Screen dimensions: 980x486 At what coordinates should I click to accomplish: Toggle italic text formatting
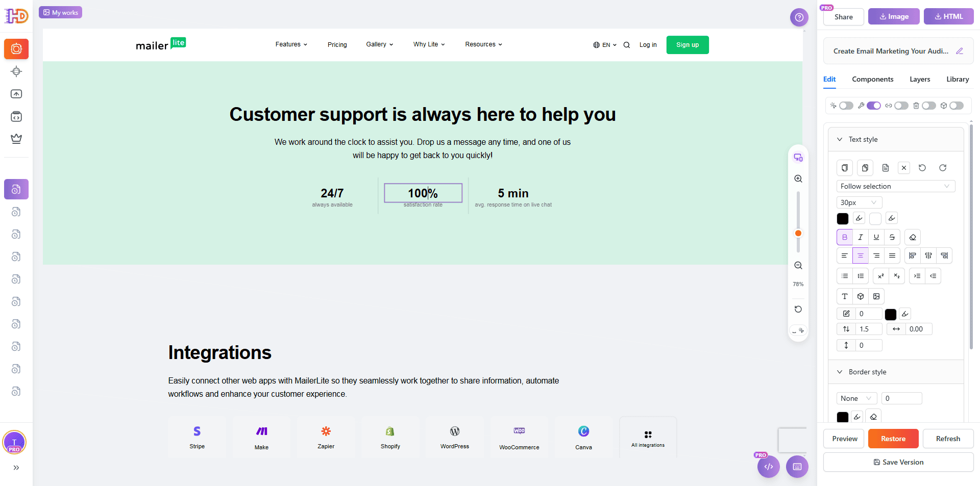click(x=861, y=237)
